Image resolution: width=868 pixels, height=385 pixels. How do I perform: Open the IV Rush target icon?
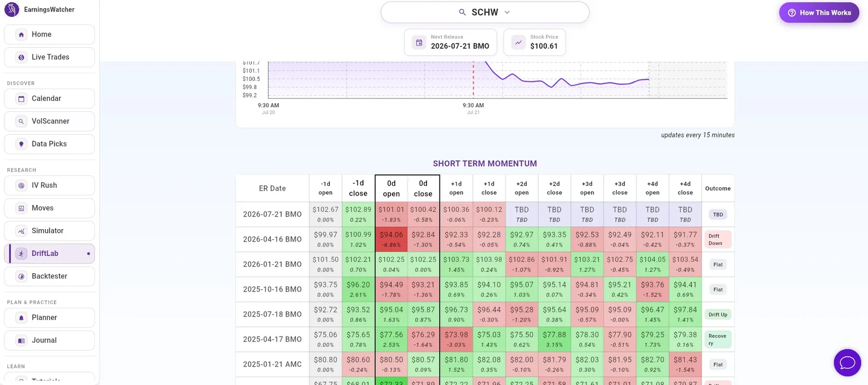coord(21,186)
